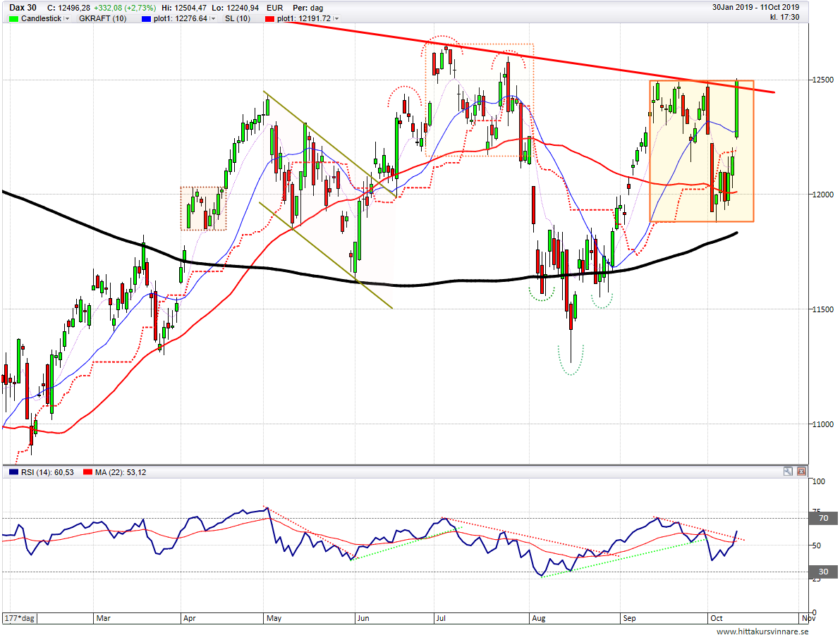Viewport: 840px width, 635px height.
Task: Click the blue plot1 color swatch
Action: pos(146,19)
